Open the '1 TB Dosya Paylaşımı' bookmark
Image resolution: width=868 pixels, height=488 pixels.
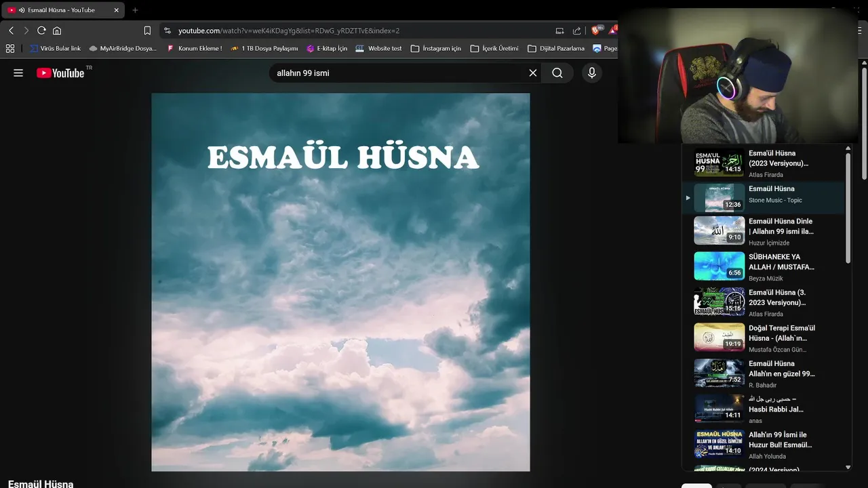264,48
